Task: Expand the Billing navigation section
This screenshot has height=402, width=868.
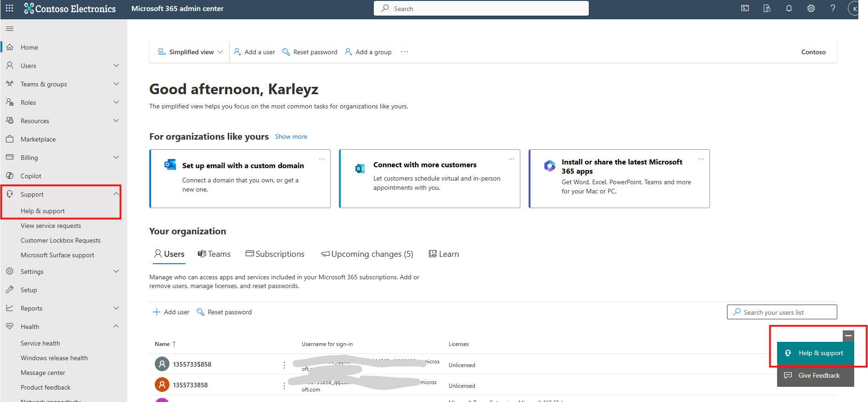Action: [x=116, y=158]
